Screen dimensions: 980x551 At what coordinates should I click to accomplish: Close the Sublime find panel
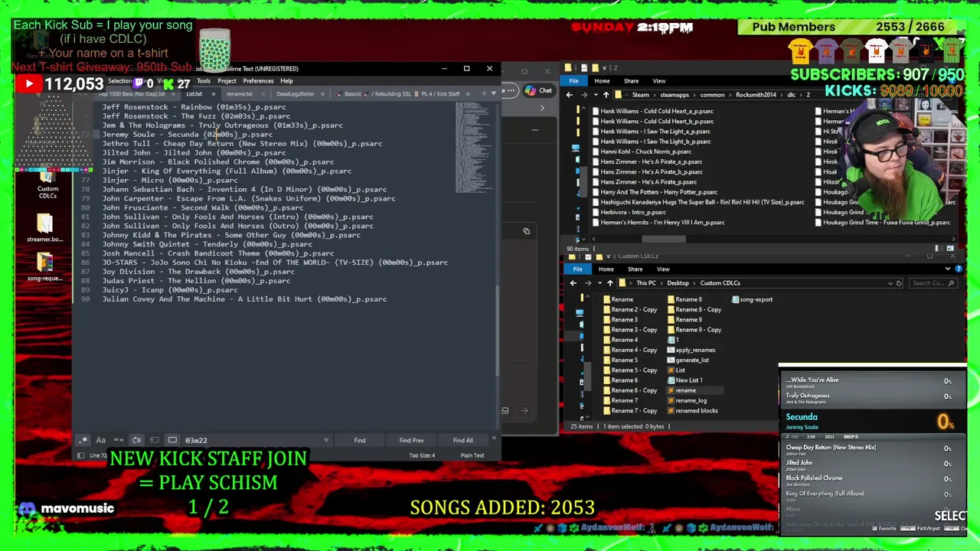(x=494, y=439)
